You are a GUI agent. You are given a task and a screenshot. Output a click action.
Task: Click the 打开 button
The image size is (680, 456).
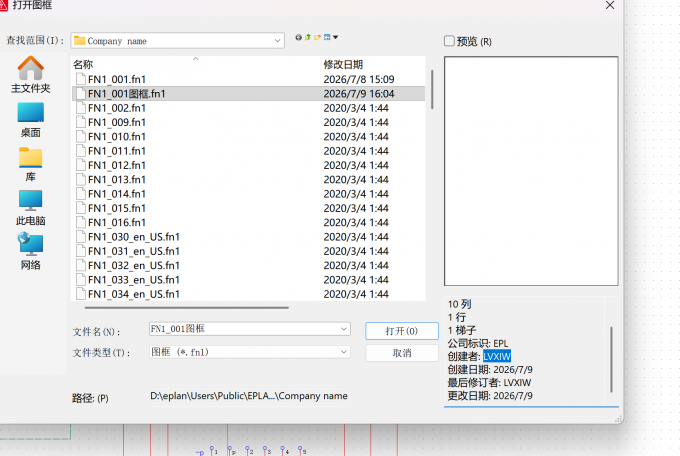coord(402,331)
